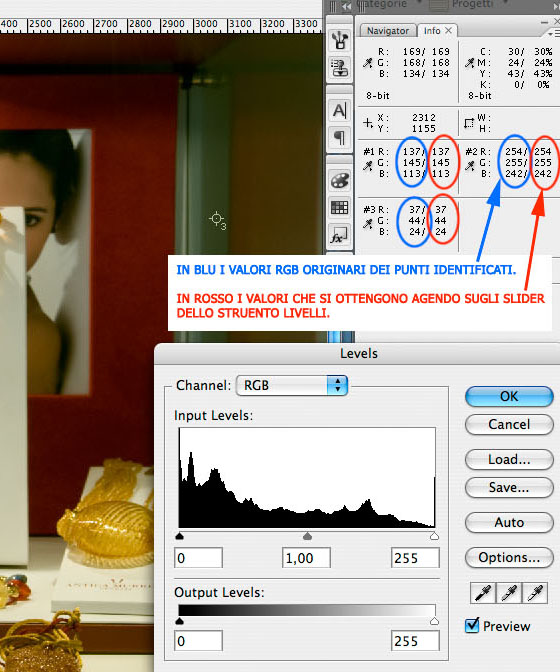The height and width of the screenshot is (672, 560).
Task: Click the white input level field
Action: (415, 558)
